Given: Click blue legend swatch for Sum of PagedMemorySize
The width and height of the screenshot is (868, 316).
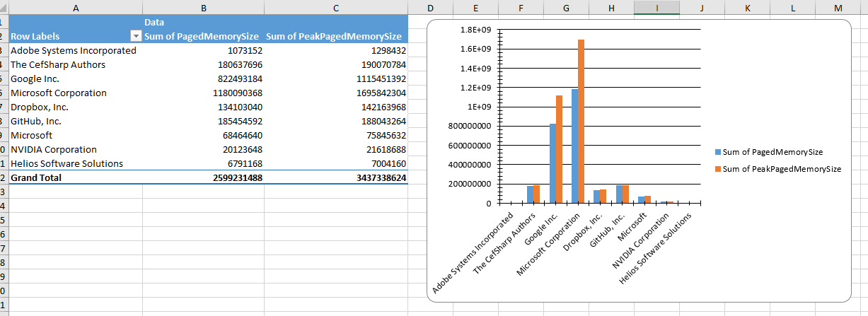Looking at the screenshot, I should pyautogui.click(x=718, y=152).
